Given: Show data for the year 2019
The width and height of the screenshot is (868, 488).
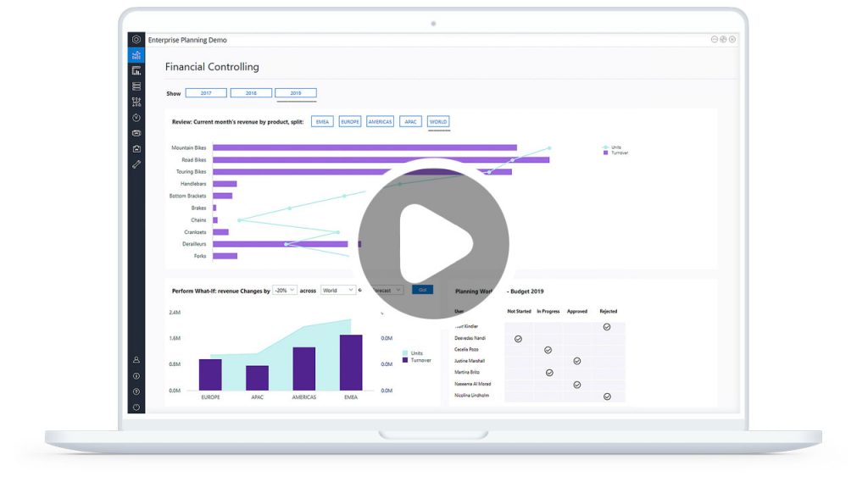Looking at the screenshot, I should (x=296, y=93).
